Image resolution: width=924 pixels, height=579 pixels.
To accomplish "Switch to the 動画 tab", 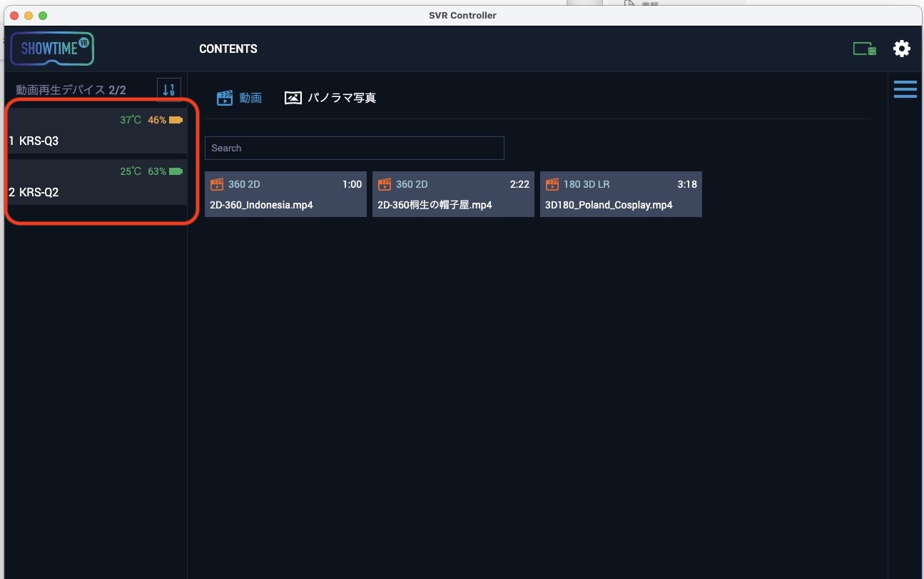I will (x=250, y=98).
